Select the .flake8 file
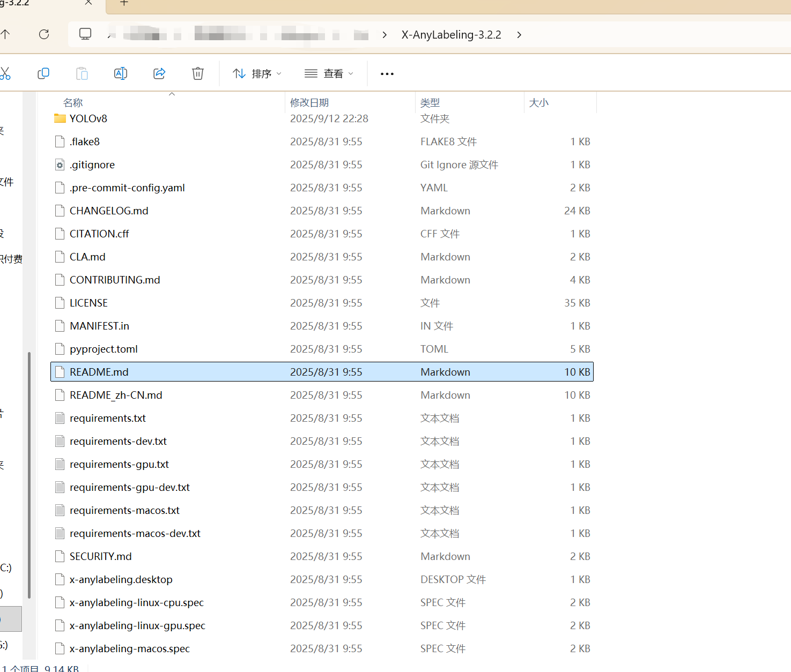Image resolution: width=791 pixels, height=672 pixels. (x=322, y=141)
